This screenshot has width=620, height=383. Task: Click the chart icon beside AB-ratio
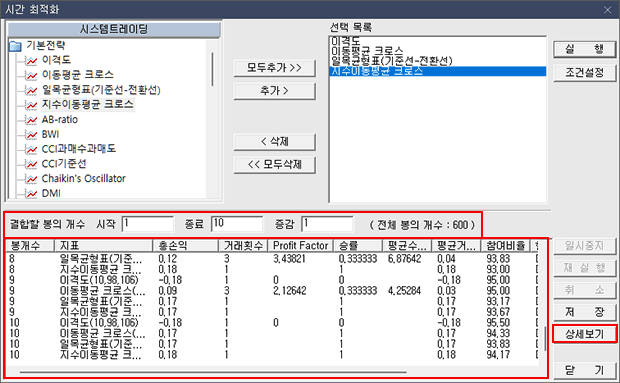(31, 120)
